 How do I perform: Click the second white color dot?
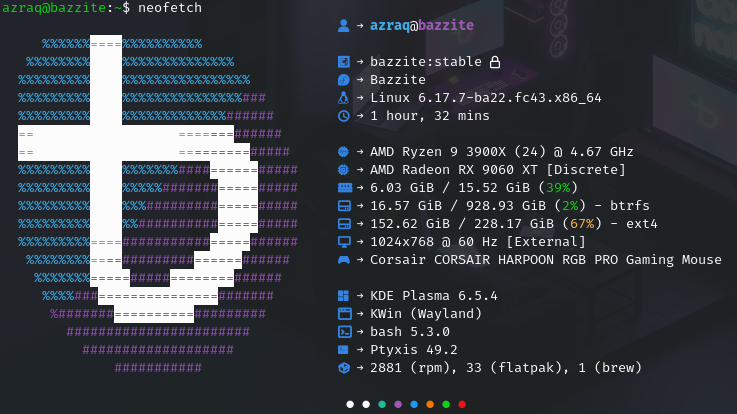point(366,404)
